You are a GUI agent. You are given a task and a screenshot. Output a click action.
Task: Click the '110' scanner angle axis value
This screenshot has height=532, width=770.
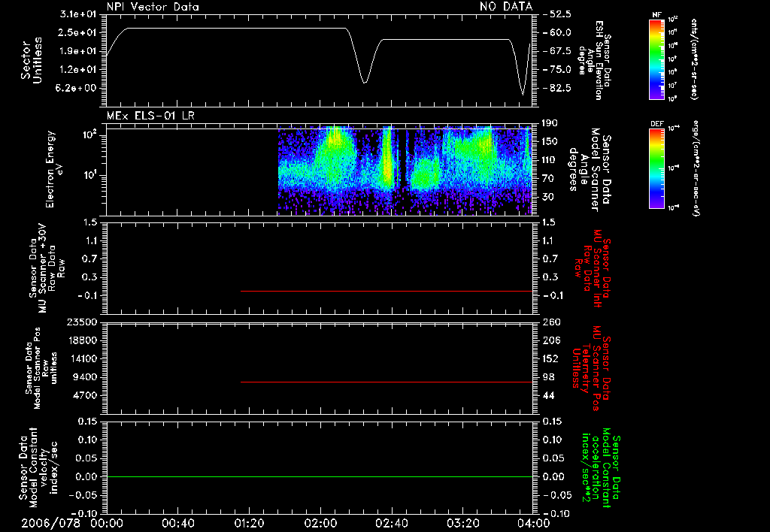coord(550,160)
